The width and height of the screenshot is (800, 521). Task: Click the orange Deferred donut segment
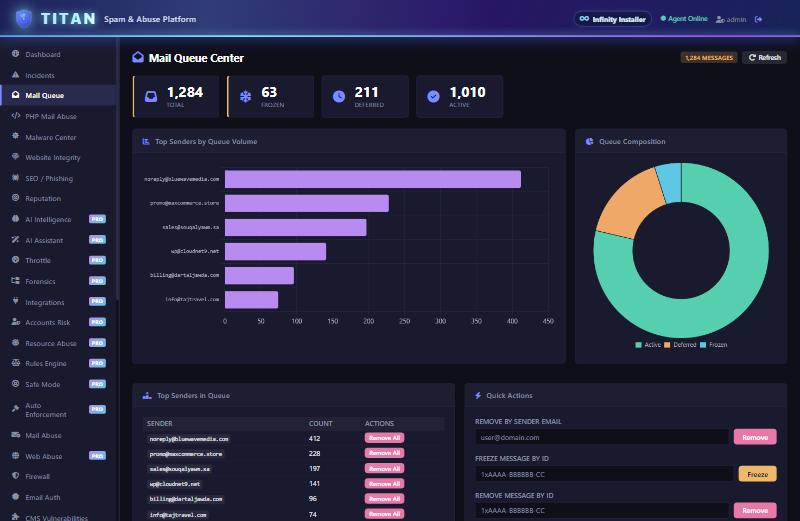click(630, 204)
